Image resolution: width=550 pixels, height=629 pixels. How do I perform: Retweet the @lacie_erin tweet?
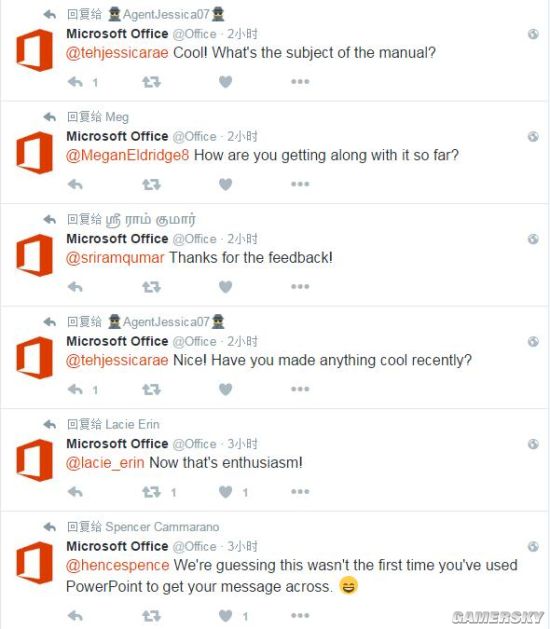151,492
